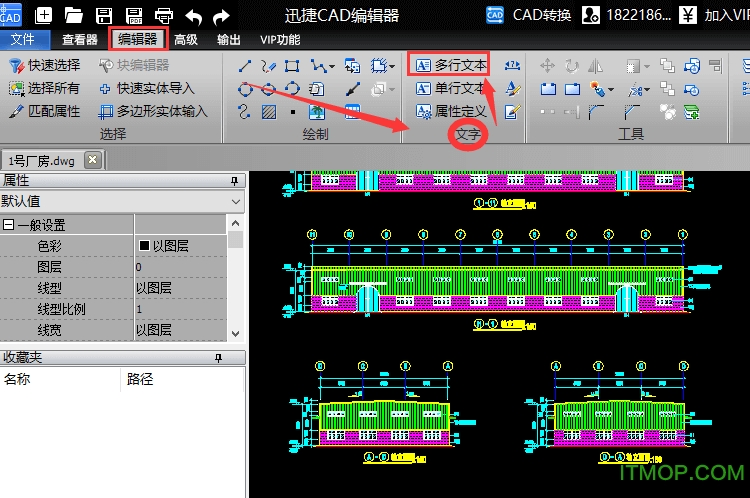Click the 色彩 black color swatch

[x=144, y=246]
